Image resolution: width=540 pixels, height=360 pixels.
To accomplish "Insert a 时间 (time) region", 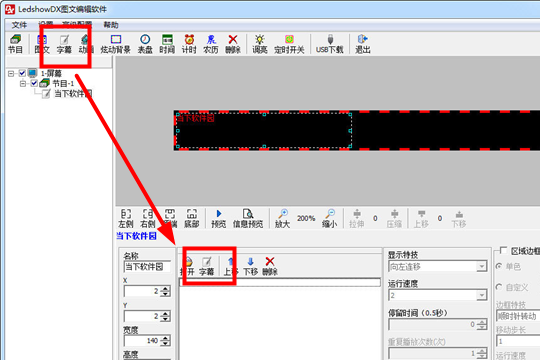I will pyautogui.click(x=167, y=44).
